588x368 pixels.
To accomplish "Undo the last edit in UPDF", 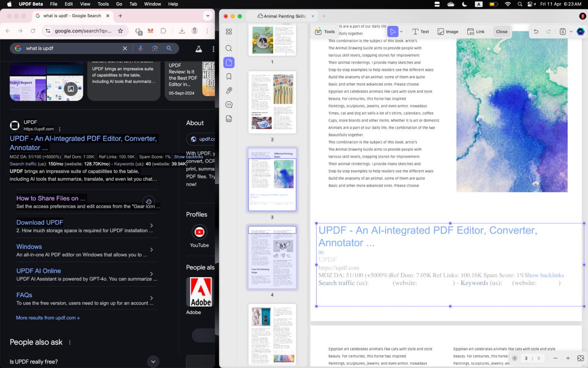I will (536, 32).
